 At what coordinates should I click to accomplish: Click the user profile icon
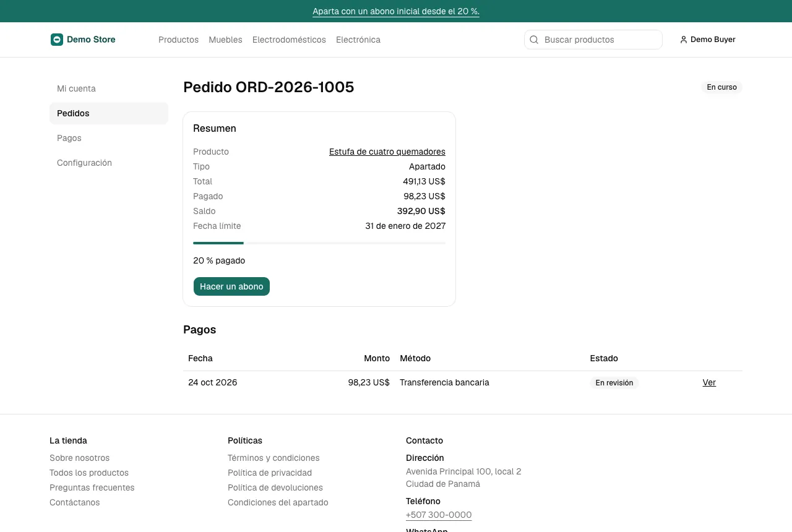pos(684,40)
